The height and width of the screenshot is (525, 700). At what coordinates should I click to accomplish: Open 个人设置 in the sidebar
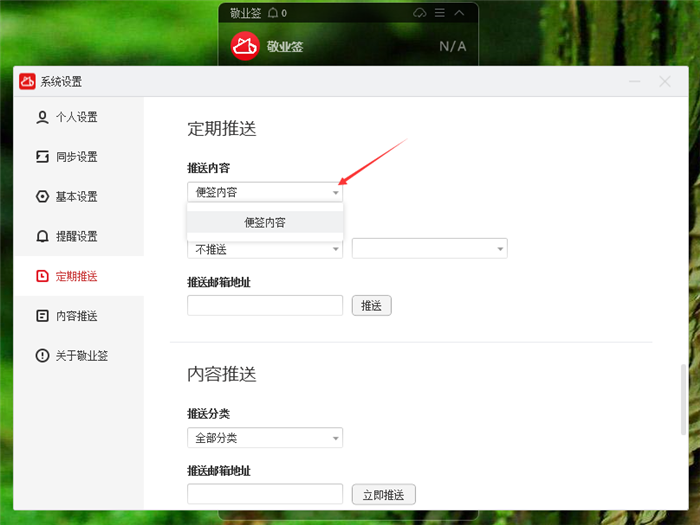79,117
